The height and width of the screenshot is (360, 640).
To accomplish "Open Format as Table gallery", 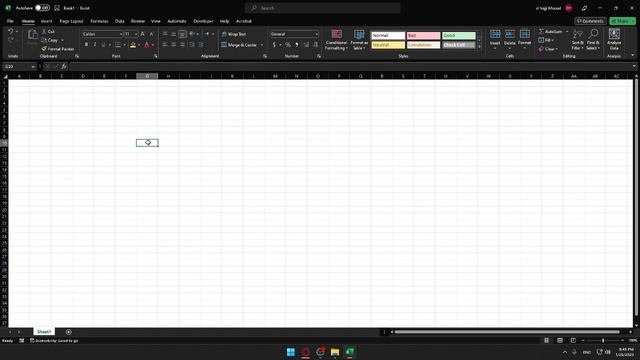I will tap(359, 40).
